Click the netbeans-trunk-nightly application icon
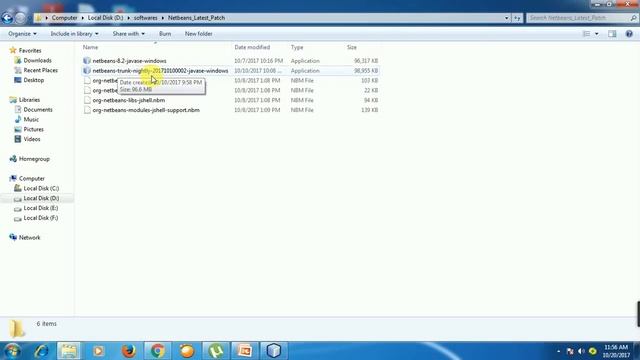Image resolution: width=640 pixels, height=360 pixels. coord(87,71)
